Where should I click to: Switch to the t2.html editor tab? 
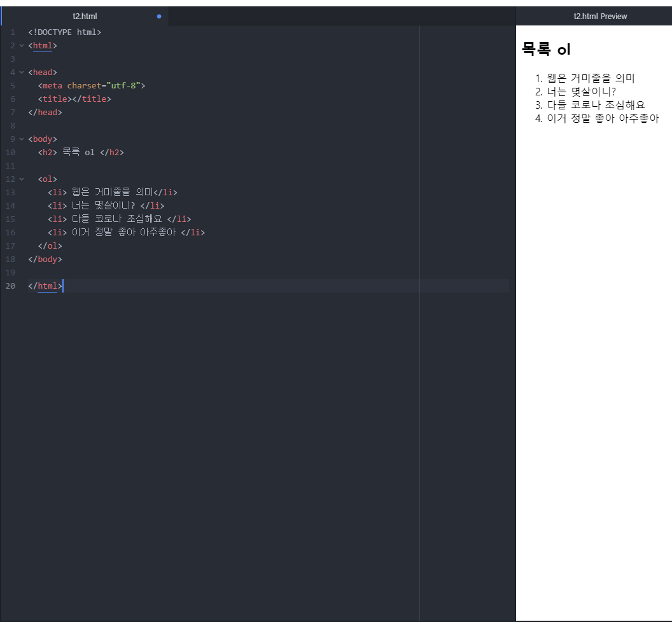[85, 17]
